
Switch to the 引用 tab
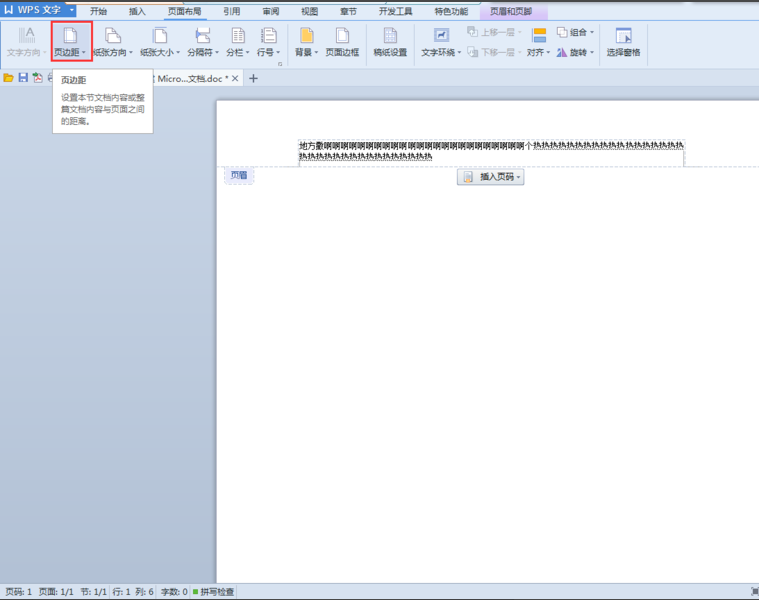(x=232, y=11)
